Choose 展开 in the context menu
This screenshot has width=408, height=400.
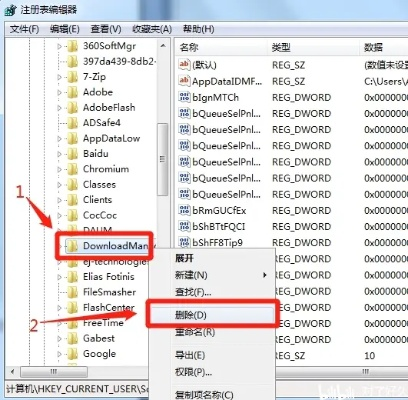pos(184,258)
